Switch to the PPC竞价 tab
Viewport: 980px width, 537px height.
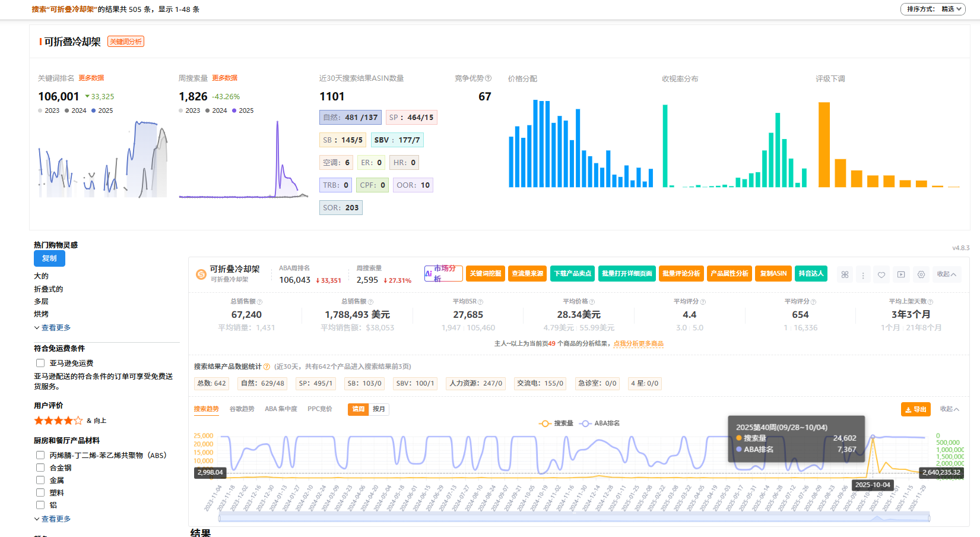pyautogui.click(x=319, y=409)
